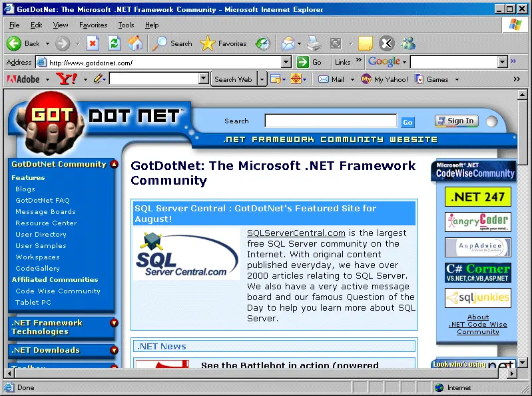Viewport: 532px width, 396px height.
Task: Open the File menu
Action: coord(14,25)
